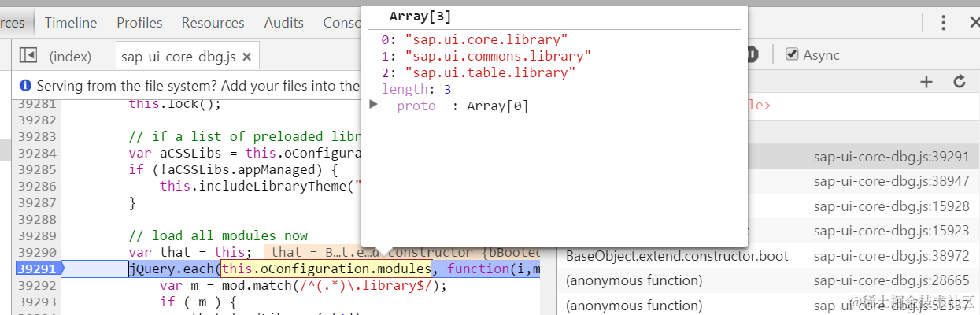Set a breakpoint on line number 39293

click(37, 302)
